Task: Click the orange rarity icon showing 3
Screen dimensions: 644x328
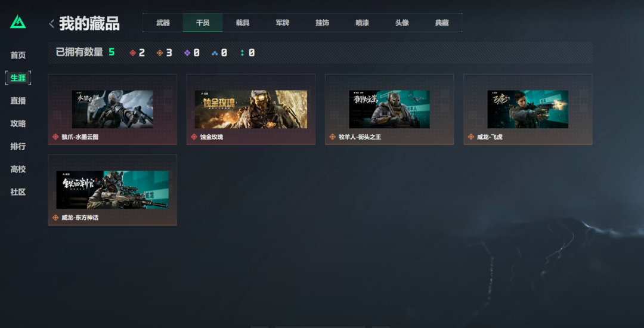Action: (160, 52)
